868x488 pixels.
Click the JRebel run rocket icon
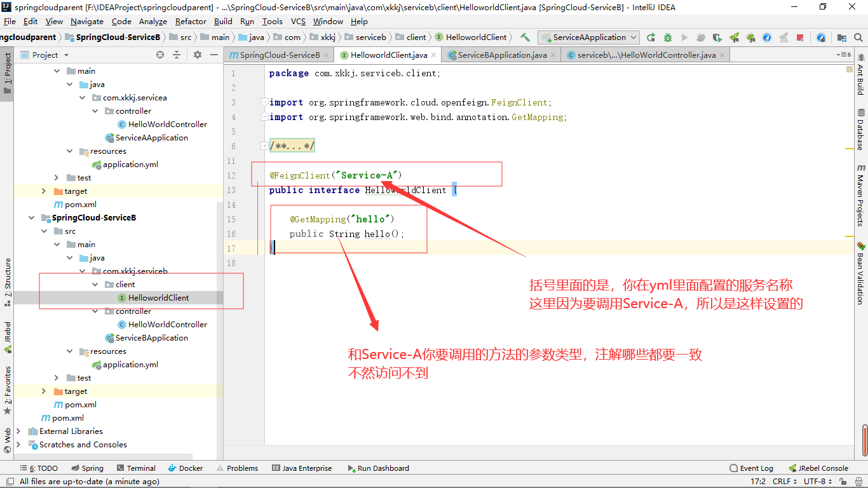pos(734,37)
